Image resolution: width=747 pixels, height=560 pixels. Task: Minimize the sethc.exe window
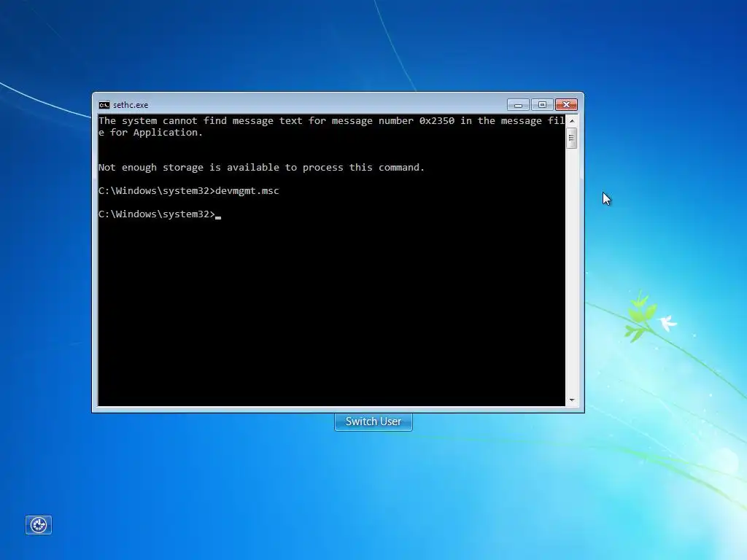click(x=518, y=104)
